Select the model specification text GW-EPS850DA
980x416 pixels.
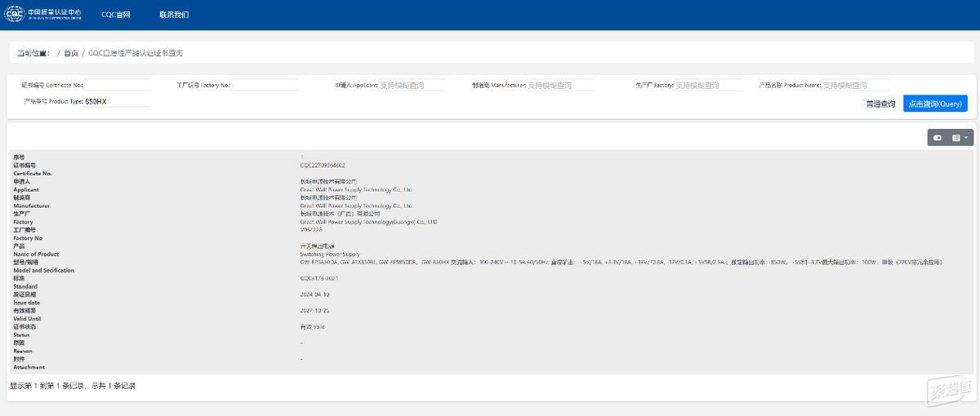click(319, 263)
